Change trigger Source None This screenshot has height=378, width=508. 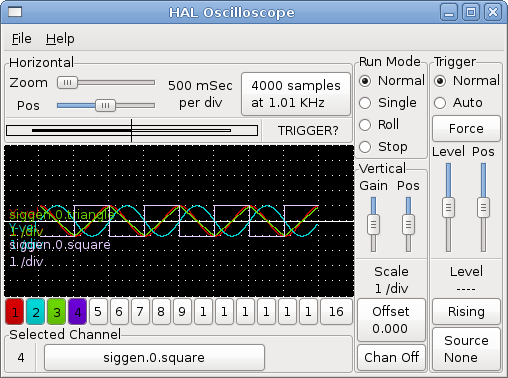(x=466, y=349)
